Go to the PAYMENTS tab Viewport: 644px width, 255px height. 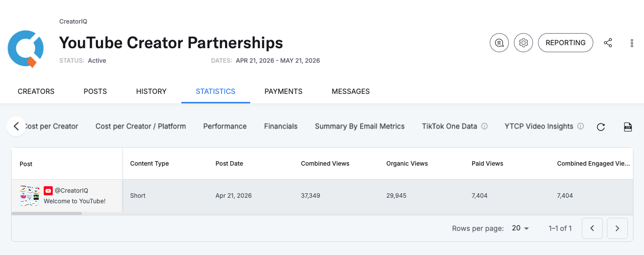click(283, 91)
